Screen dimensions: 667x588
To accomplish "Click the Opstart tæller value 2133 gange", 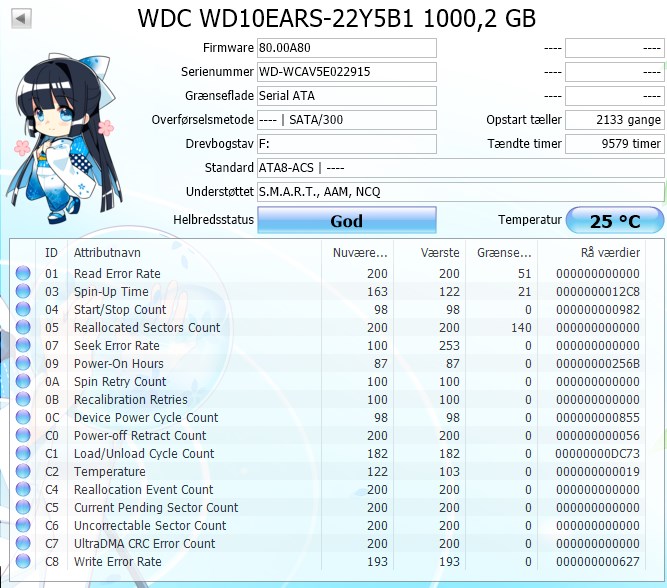I will pyautogui.click(x=615, y=120).
